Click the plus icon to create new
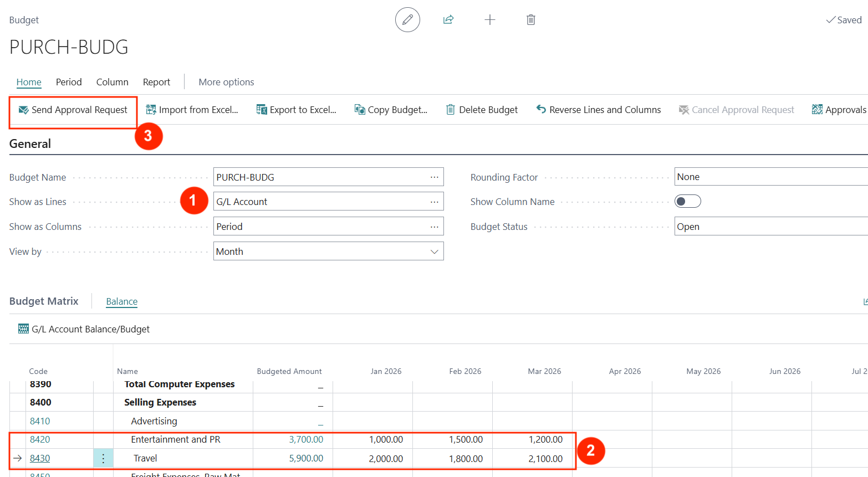The height and width of the screenshot is (477, 868). click(x=489, y=20)
